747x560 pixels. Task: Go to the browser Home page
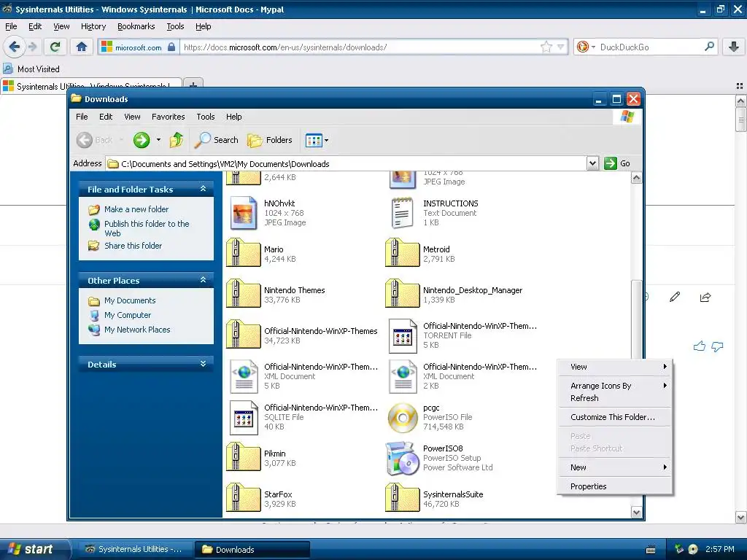click(x=82, y=47)
